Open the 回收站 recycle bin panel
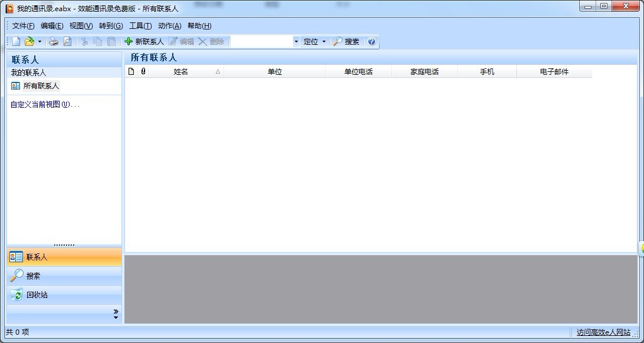 coord(37,295)
